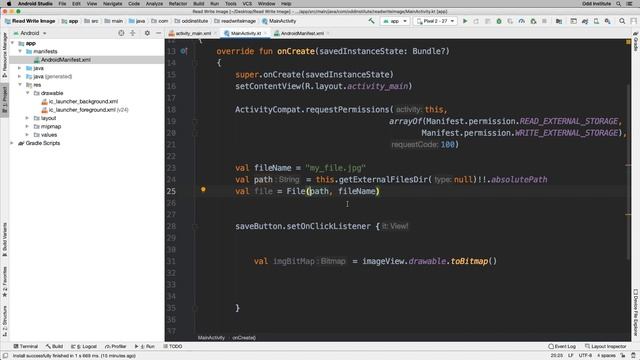Open the Profiler tool window
Image resolution: width=640 pixels, height=360 pixels.
pyautogui.click(x=116, y=346)
